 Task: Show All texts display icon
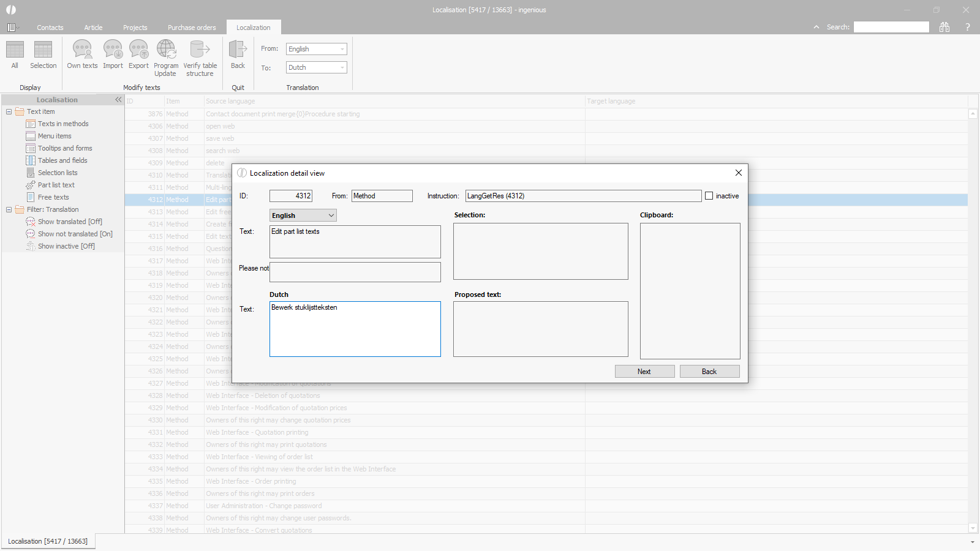pyautogui.click(x=15, y=50)
